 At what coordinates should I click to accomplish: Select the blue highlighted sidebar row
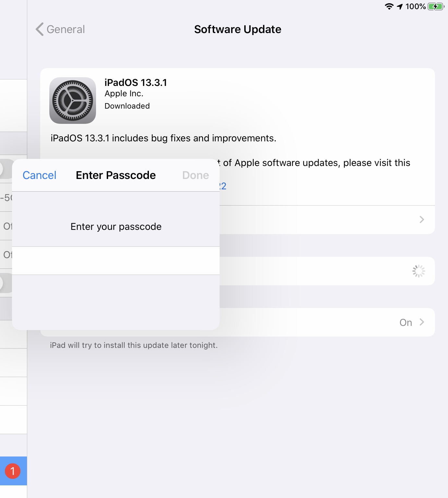coord(13,471)
